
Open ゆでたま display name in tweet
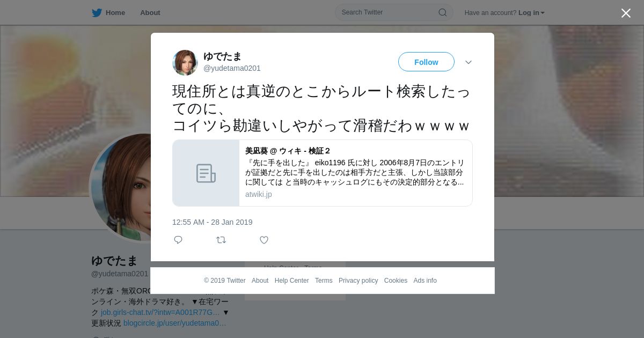[222, 56]
